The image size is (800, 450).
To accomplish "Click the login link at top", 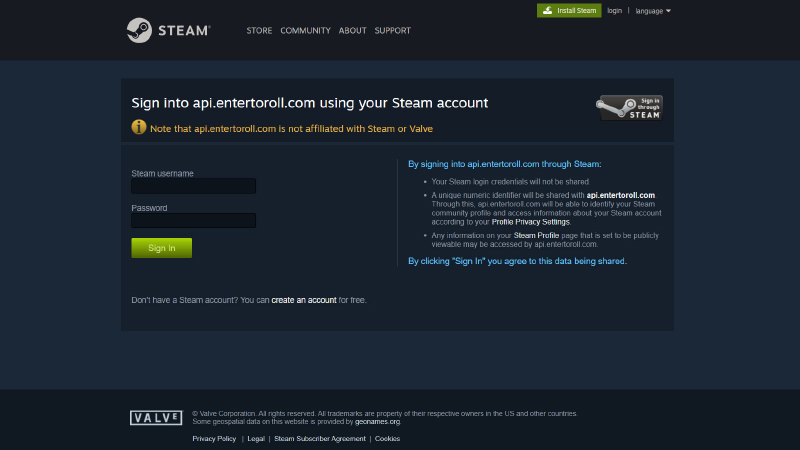I will click(x=614, y=11).
